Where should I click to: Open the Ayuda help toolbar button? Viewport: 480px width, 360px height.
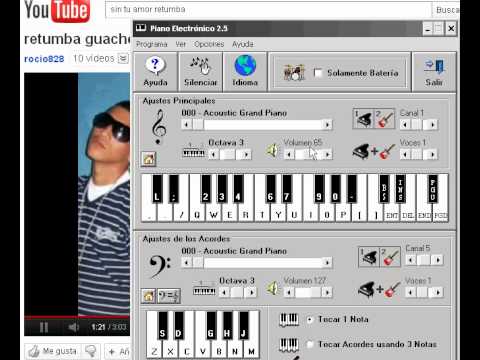tap(155, 72)
